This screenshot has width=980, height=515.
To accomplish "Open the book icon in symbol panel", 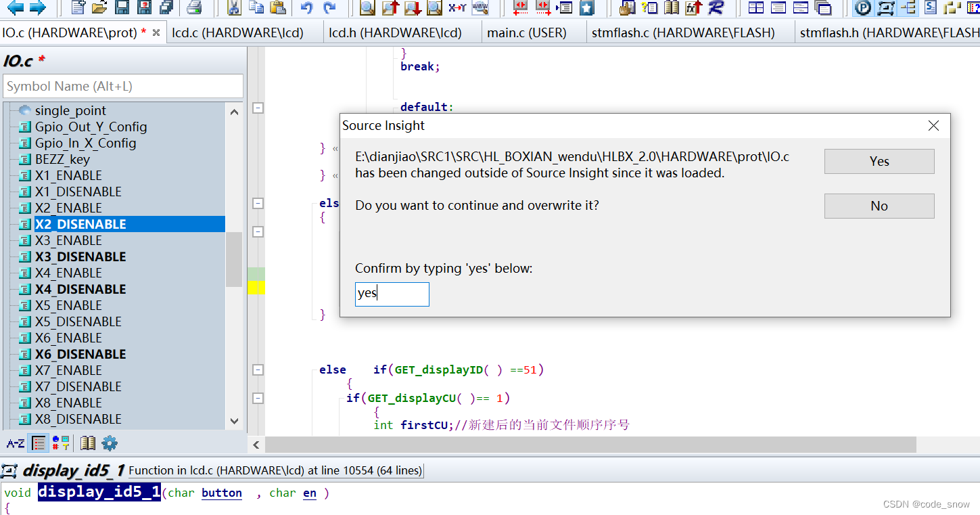I will [88, 443].
